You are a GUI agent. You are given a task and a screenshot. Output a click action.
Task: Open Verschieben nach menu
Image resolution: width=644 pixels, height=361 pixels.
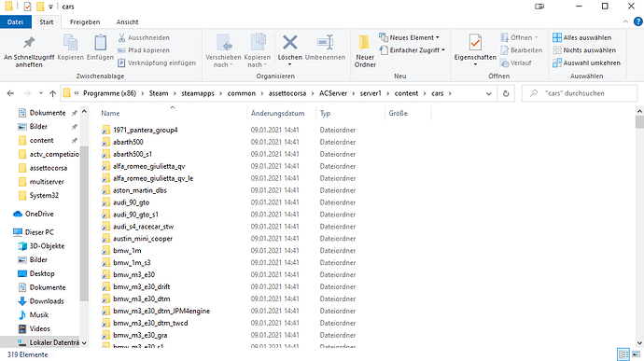[x=223, y=51]
